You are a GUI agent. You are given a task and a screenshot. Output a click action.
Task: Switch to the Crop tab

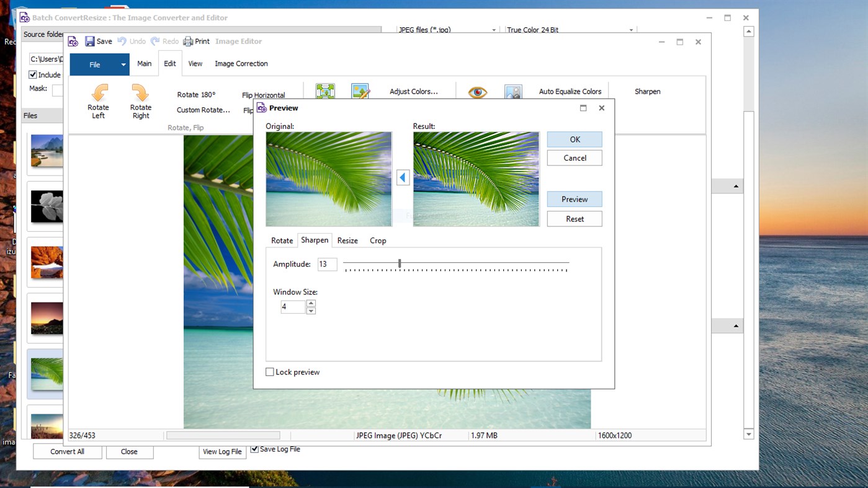pos(377,240)
